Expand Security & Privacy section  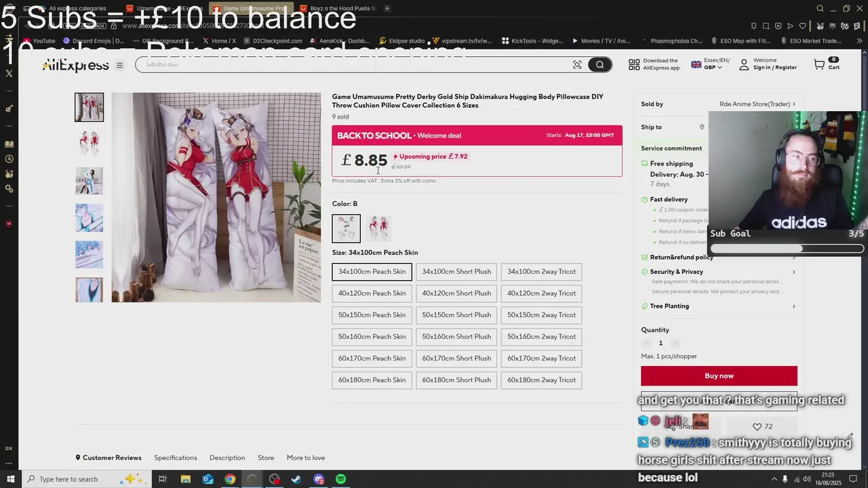(x=719, y=272)
